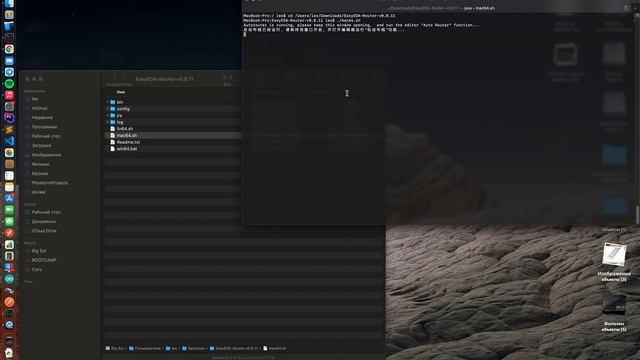The width and height of the screenshot is (640, 360).
Task: Open iCloud Drive in Finder sidebar
Action: (44, 231)
